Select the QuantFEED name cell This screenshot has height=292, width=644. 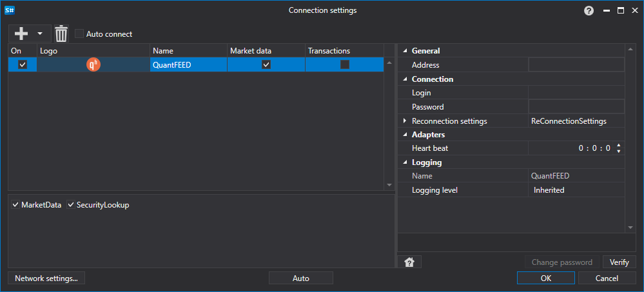(x=188, y=64)
